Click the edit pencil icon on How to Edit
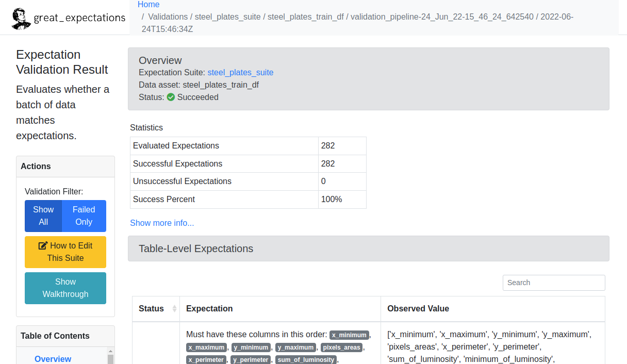This screenshot has height=364, width=627. [43, 245]
